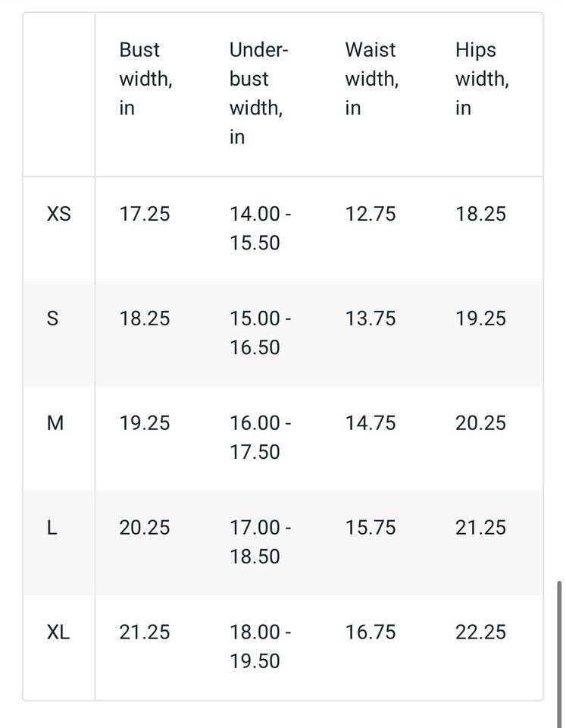Select the 14.00 - 15.50 under-bust cell
Screen dimensions: 566x728
[x=261, y=228]
